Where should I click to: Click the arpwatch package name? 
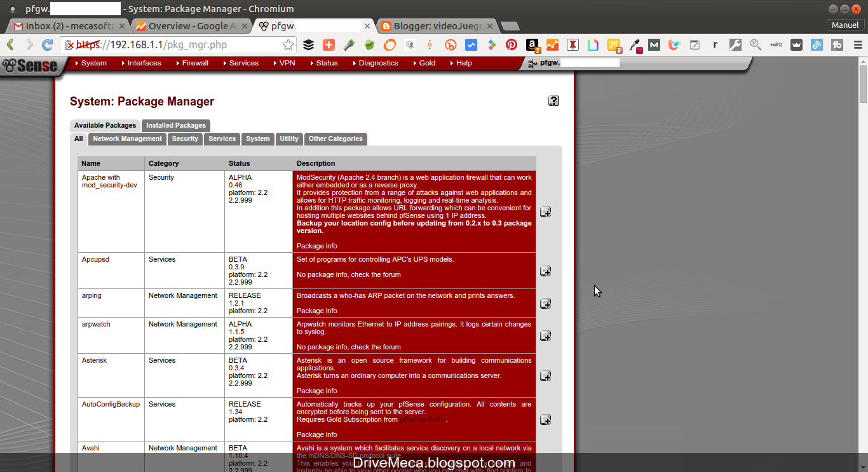pyautogui.click(x=96, y=324)
